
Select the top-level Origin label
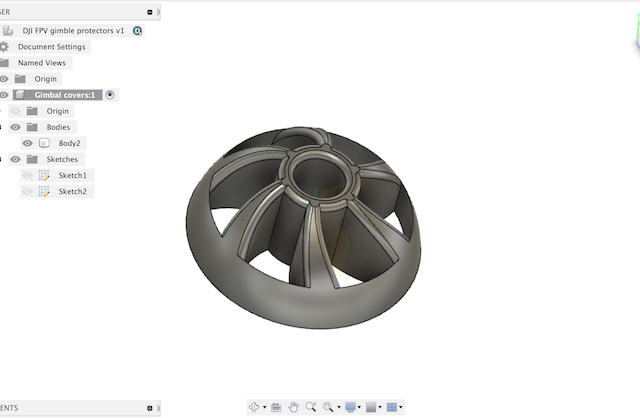(46, 79)
